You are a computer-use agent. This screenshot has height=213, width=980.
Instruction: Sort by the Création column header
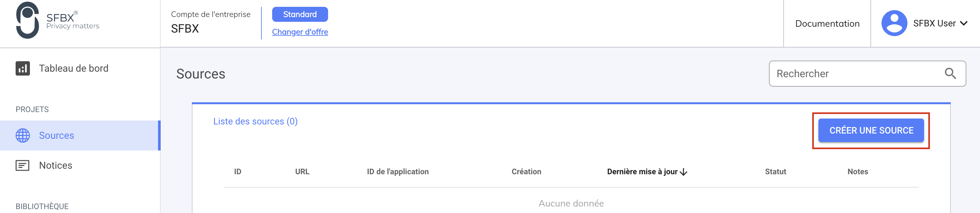526,172
